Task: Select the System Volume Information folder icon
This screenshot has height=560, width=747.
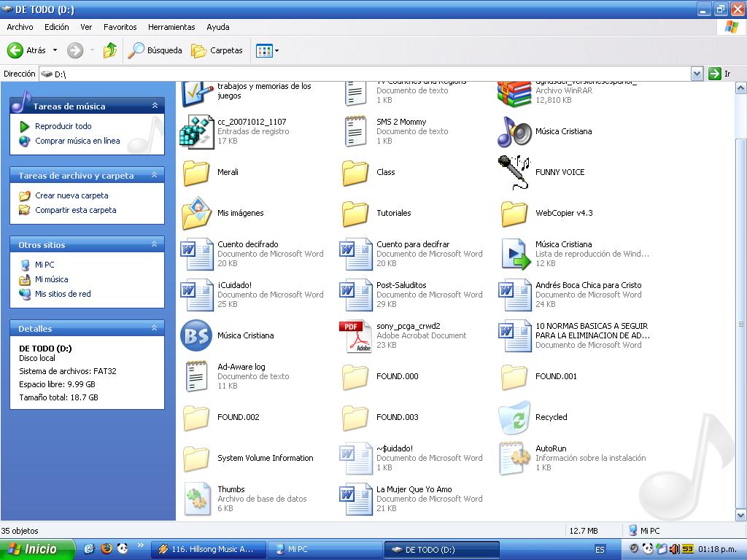Action: pos(196,458)
